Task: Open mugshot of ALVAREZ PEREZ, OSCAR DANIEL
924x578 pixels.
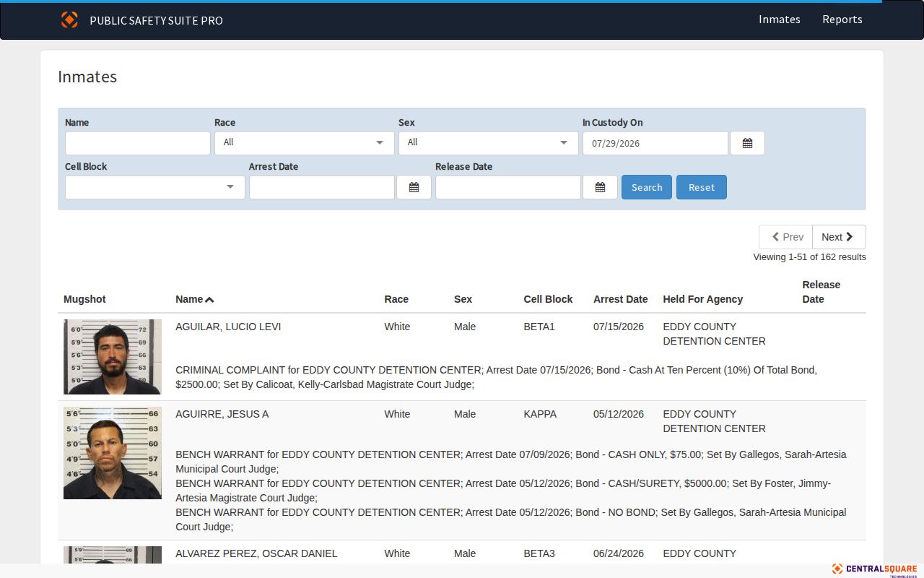Action: coord(113,555)
